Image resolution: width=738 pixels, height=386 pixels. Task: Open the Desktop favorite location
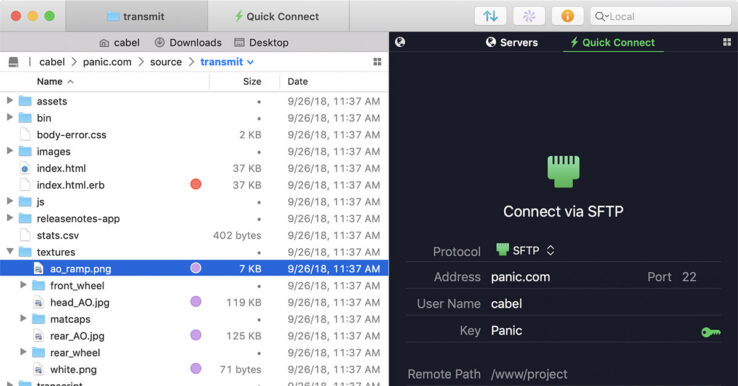pos(261,42)
